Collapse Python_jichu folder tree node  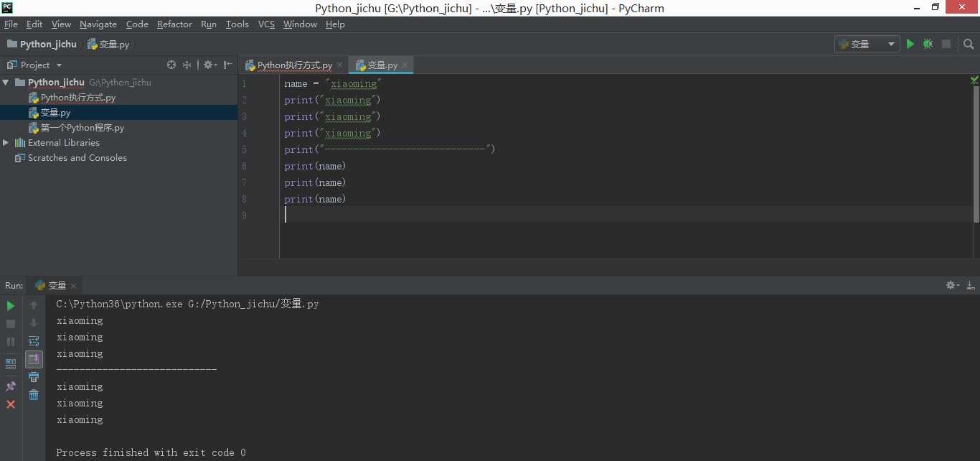tap(6, 83)
